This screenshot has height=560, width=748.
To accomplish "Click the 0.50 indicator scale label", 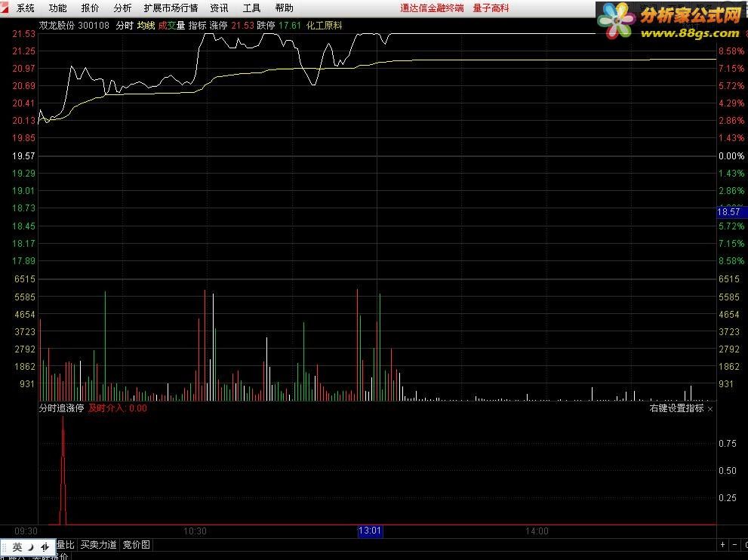I will coord(728,471).
